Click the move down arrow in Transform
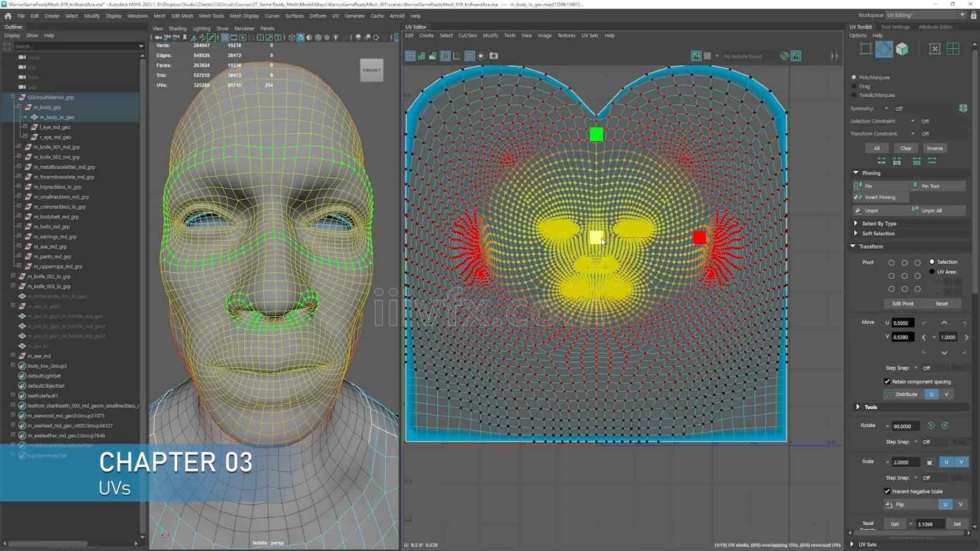The image size is (980, 551). [x=944, y=353]
